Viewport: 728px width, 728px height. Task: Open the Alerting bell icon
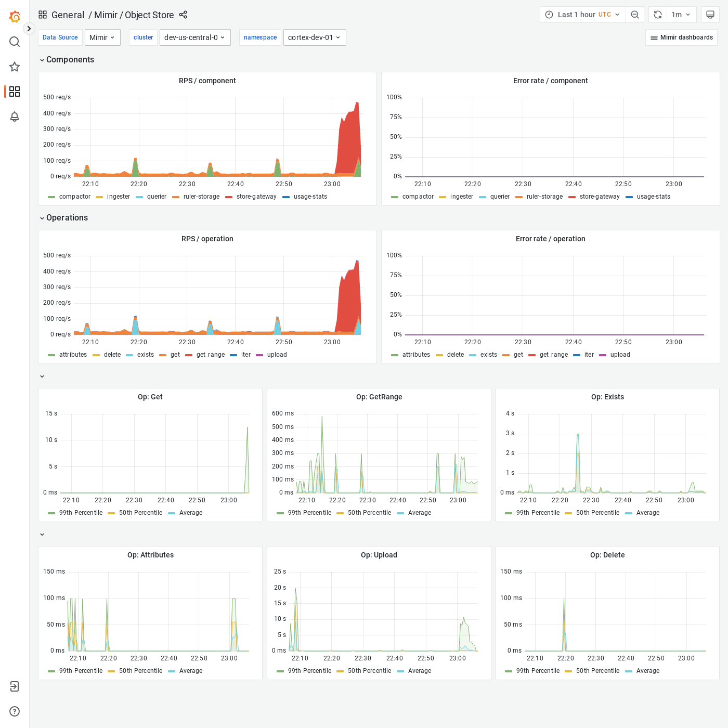15,116
